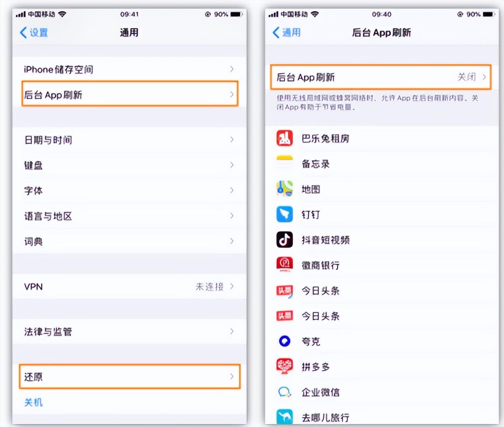Tap right screen Wi-Fi status icon
The height and width of the screenshot is (427, 504).
tap(315, 14)
